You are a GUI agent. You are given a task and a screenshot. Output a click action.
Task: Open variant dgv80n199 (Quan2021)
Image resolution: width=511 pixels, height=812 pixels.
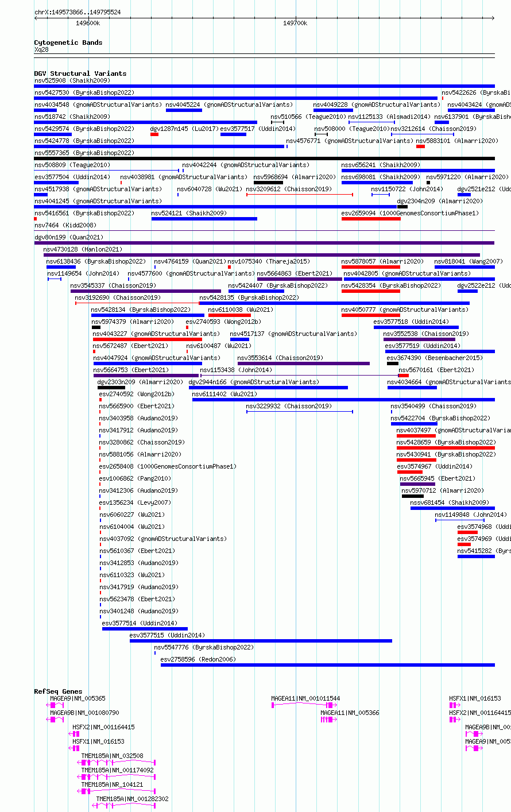pos(69,237)
